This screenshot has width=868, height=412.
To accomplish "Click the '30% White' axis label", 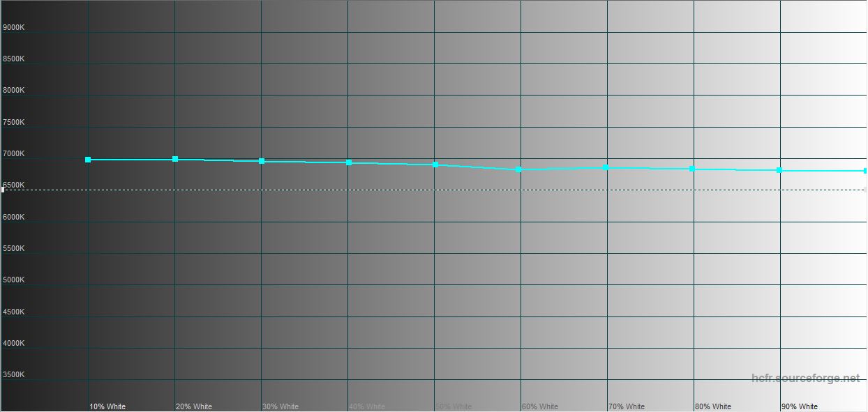I will click(x=280, y=406).
